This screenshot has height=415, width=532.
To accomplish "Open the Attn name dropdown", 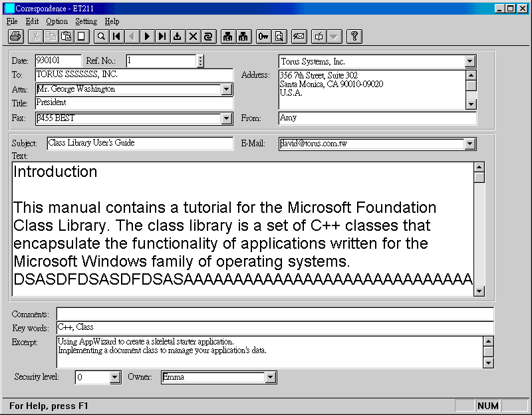I will (226, 89).
